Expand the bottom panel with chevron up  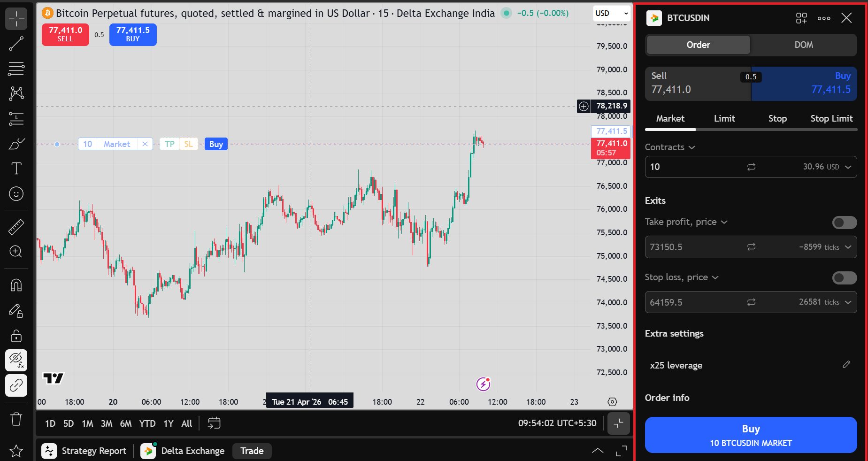click(x=598, y=451)
